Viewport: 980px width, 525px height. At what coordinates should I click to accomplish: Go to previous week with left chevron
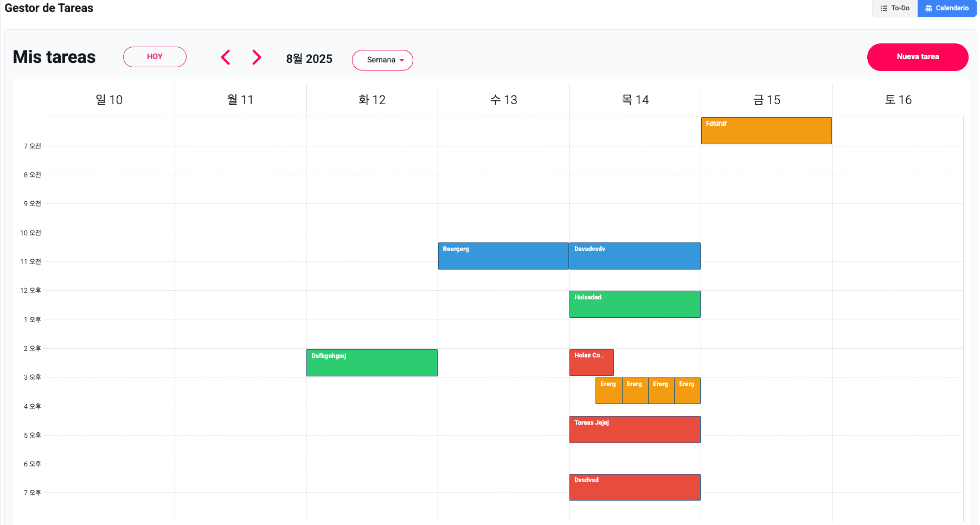[226, 57]
